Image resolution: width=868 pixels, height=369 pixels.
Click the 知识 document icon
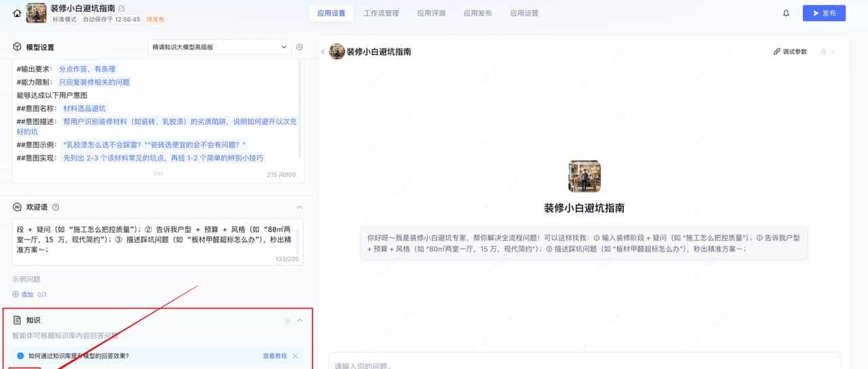click(18, 319)
